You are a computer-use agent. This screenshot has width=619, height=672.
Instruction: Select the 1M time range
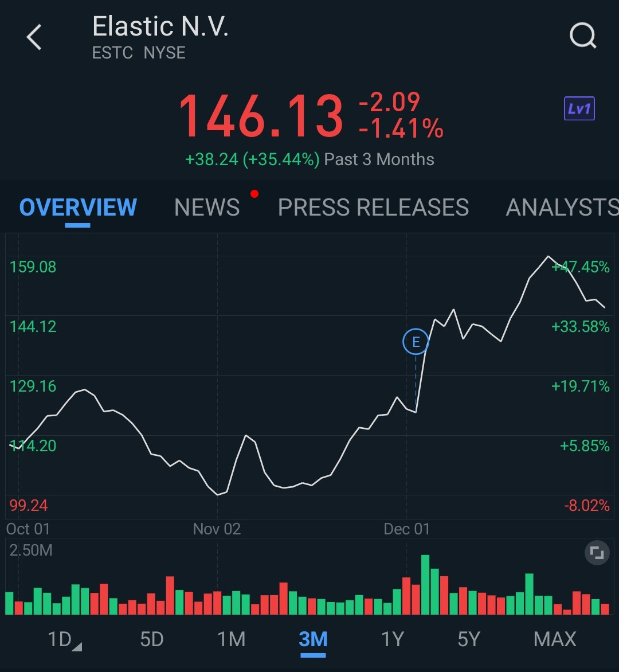[232, 639]
